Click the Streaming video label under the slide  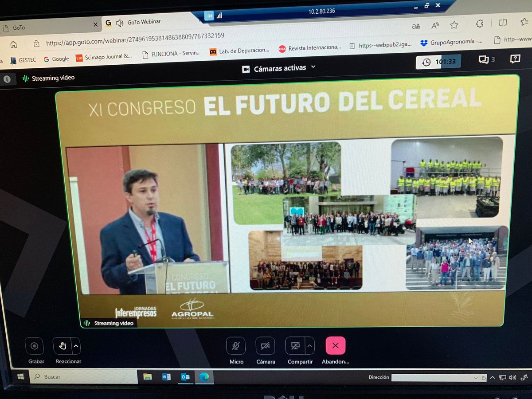click(x=109, y=323)
